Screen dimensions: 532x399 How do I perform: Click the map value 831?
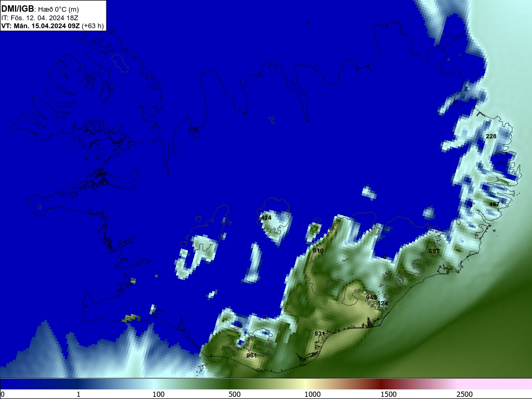[319, 334]
